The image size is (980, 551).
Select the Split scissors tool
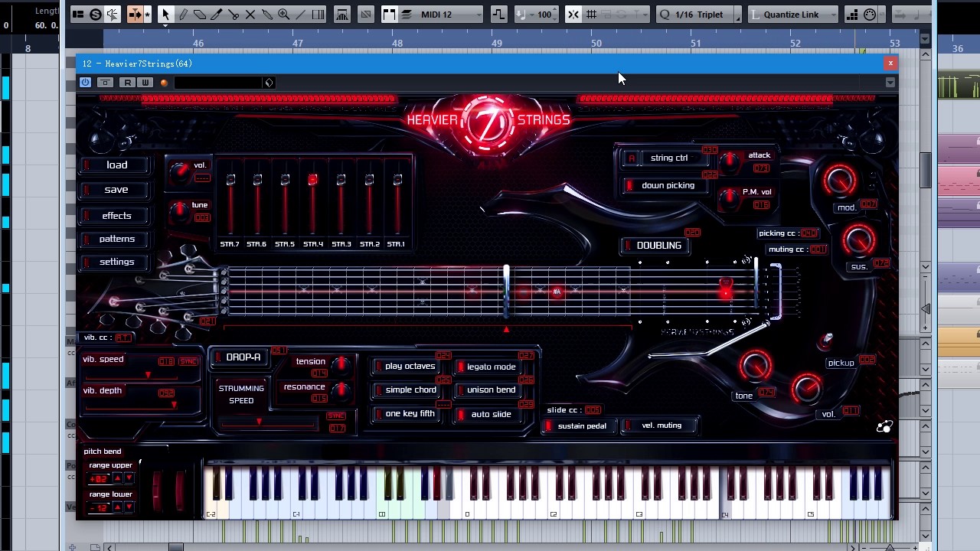(x=234, y=14)
